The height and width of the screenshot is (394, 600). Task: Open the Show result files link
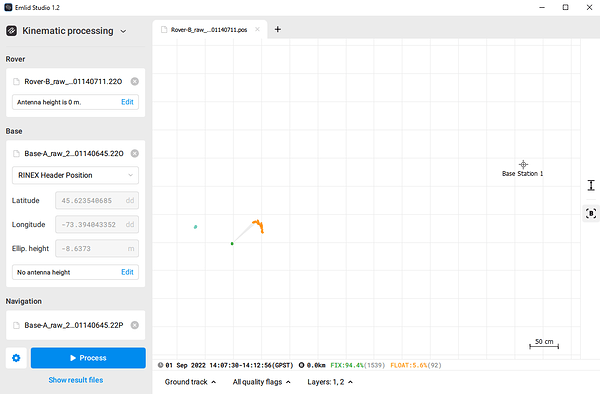(x=76, y=380)
